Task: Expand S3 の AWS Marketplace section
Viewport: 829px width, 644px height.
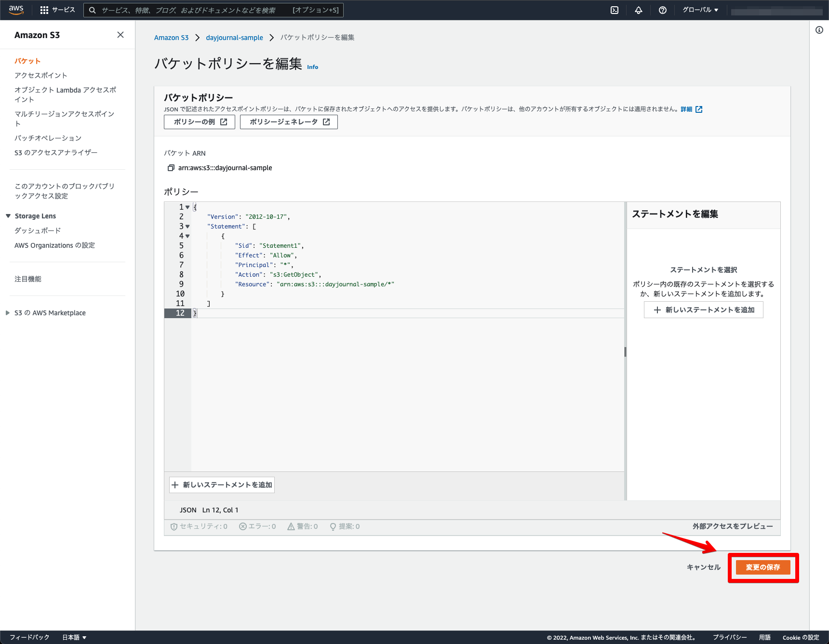Action: pyautogui.click(x=8, y=313)
